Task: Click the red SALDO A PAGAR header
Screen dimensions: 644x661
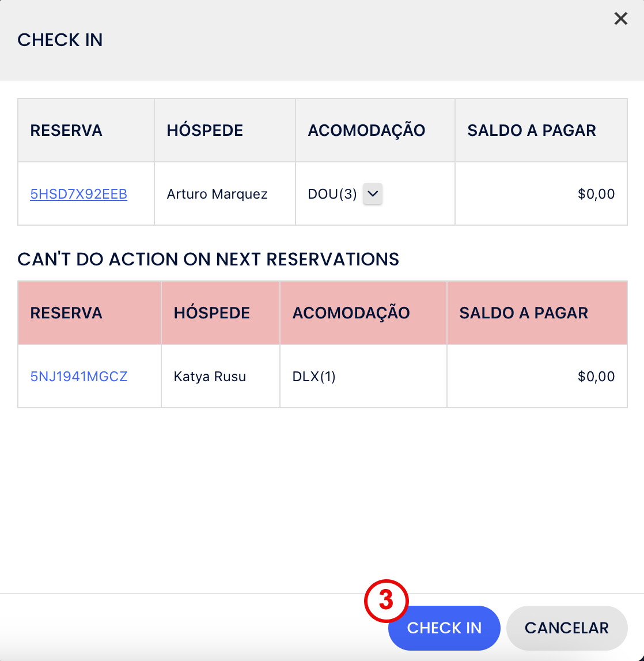Action: tap(524, 313)
